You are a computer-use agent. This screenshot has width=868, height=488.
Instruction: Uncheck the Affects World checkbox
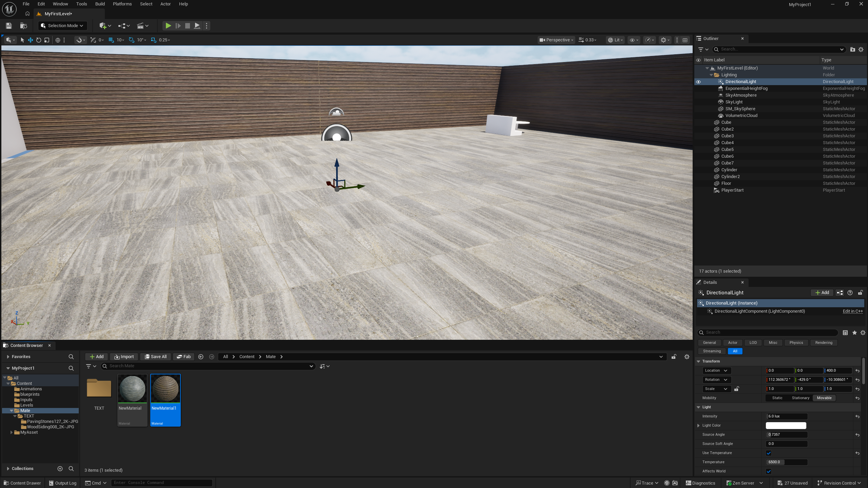(x=769, y=471)
